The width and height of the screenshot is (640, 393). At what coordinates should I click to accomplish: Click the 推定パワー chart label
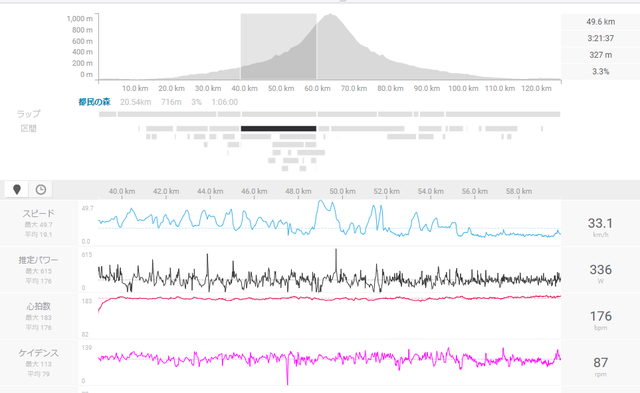coord(38,260)
